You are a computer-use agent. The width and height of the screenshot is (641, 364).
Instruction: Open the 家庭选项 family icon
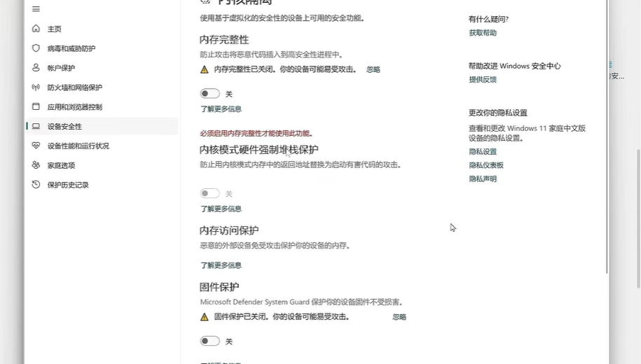coord(36,165)
